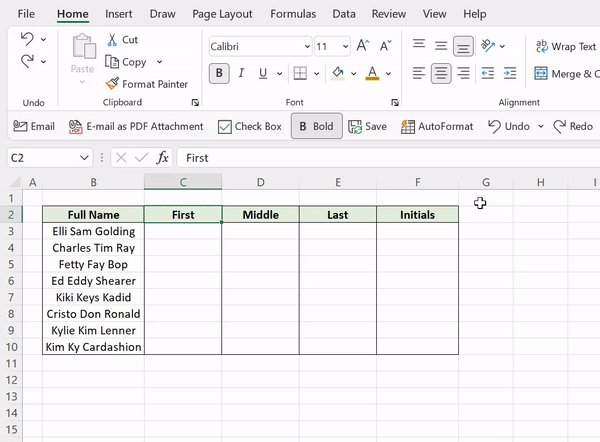The height and width of the screenshot is (442, 600).
Task: Apply fill color bucket icon
Action: point(338,73)
